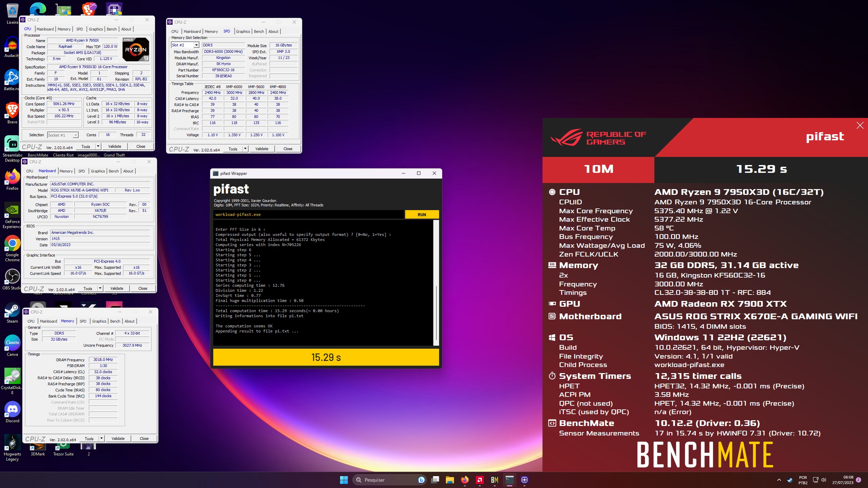Launch the Google Chrome desktop shortcut

click(x=12, y=248)
